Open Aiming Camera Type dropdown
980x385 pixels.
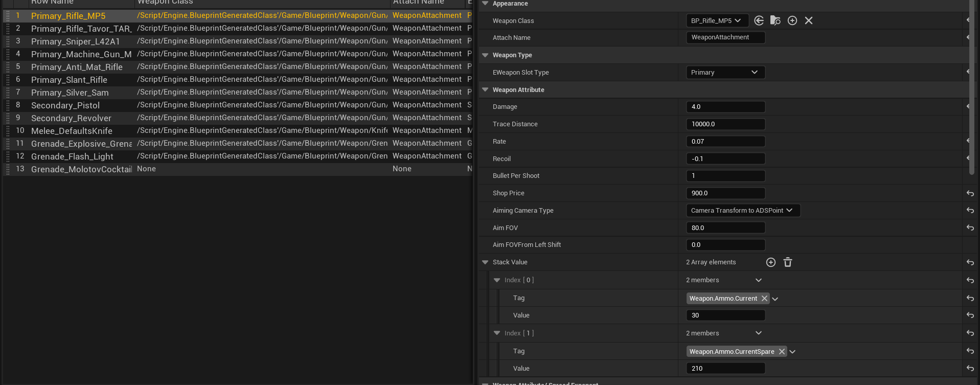pyautogui.click(x=742, y=211)
